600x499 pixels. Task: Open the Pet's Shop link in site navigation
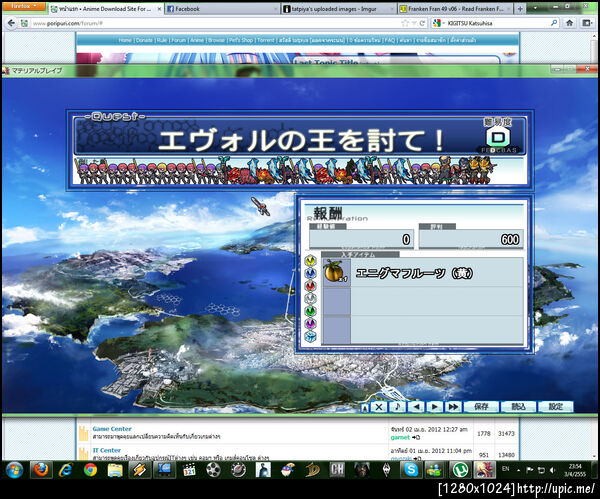click(241, 40)
